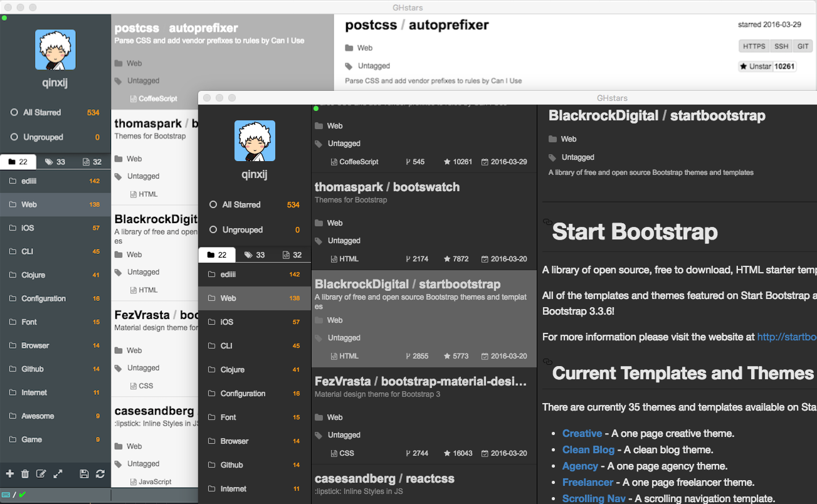Click qinxij avatar in front window
This screenshot has width=817, height=504.
click(255, 140)
